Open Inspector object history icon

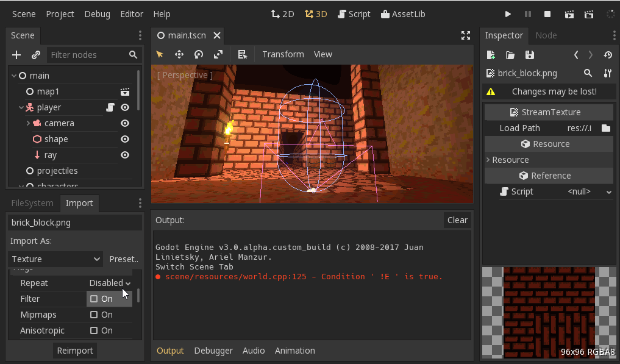(x=608, y=55)
